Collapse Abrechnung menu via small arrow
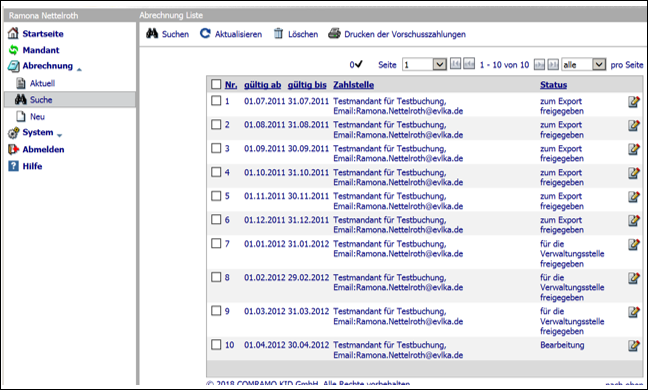 coord(79,69)
